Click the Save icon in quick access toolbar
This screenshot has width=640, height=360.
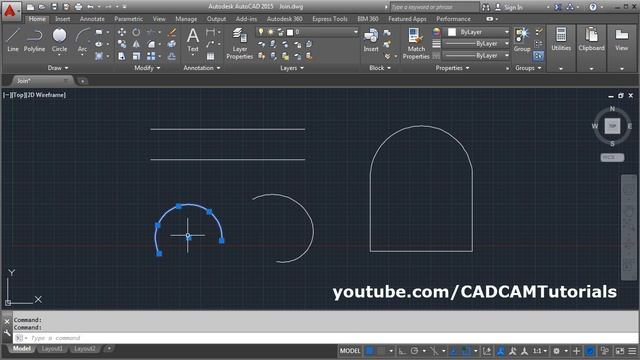(x=54, y=7)
